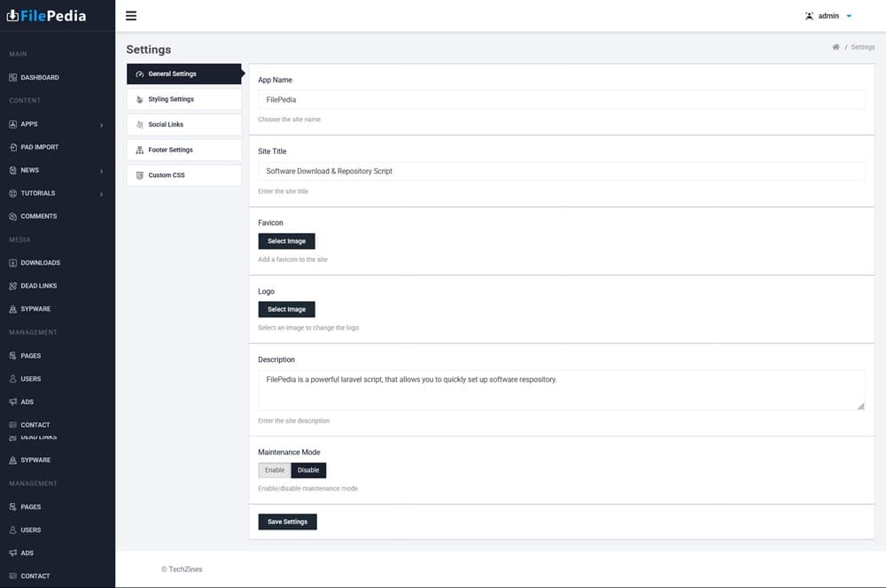Go to Comments in the sidebar
The width and height of the screenshot is (886, 588).
(x=38, y=216)
